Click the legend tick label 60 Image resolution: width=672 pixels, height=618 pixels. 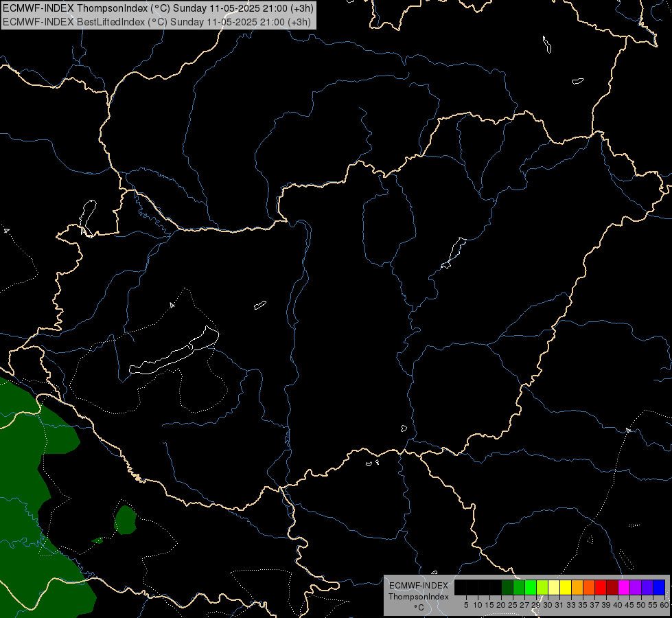point(664,605)
